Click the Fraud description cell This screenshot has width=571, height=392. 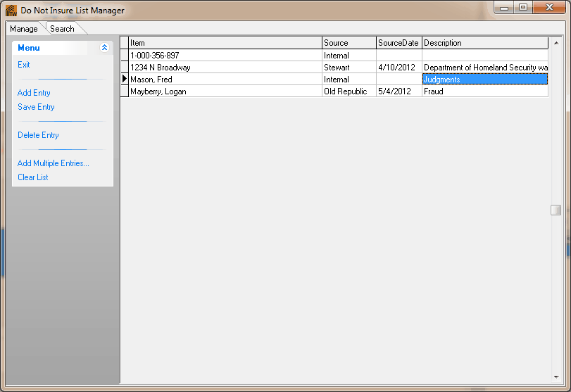pyautogui.click(x=485, y=91)
